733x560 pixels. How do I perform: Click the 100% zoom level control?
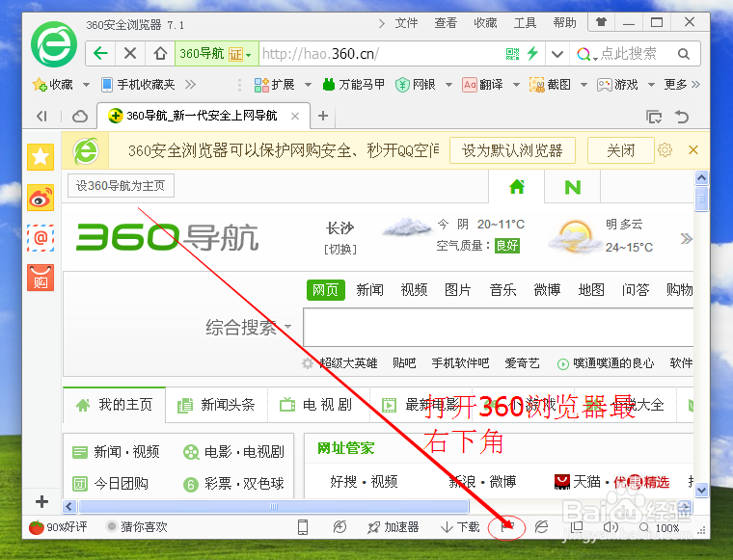[x=659, y=528]
